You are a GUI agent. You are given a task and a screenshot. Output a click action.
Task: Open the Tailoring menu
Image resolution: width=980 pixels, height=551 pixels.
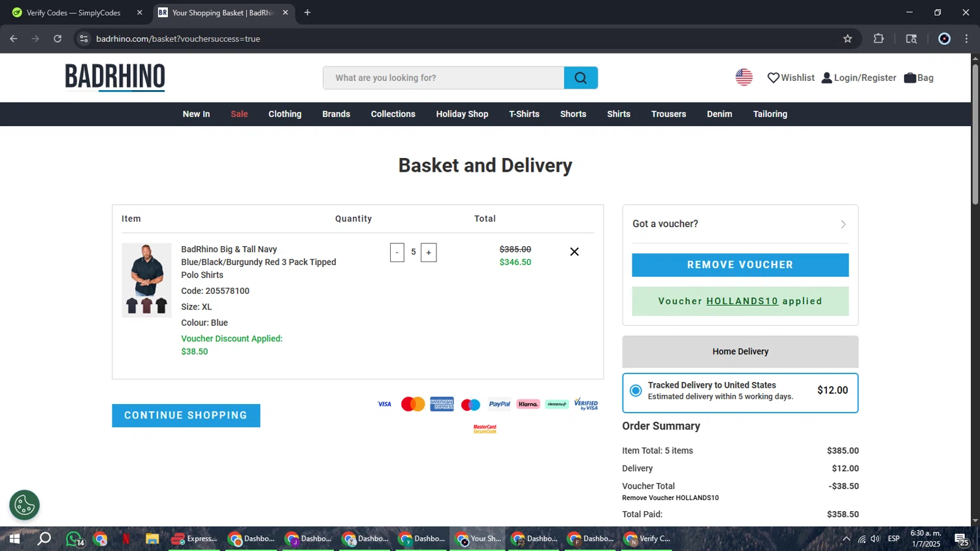pyautogui.click(x=770, y=114)
